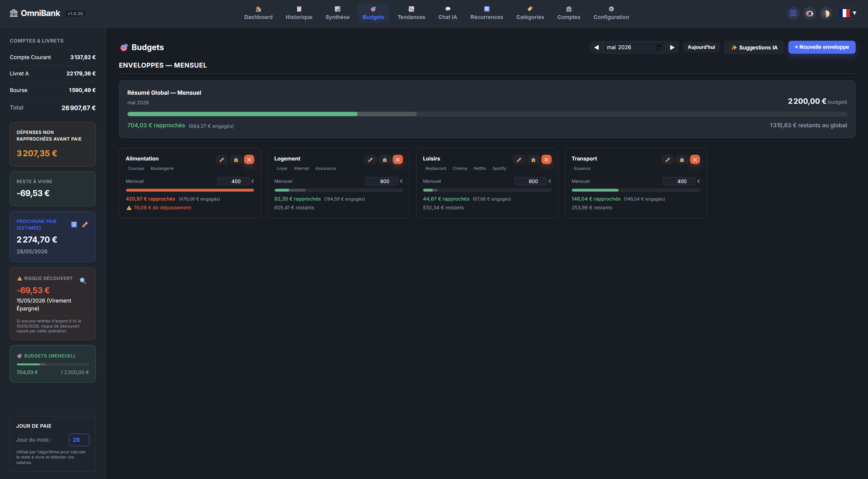Click the Courses category tag
This screenshot has width=868, height=479.
[136, 168]
